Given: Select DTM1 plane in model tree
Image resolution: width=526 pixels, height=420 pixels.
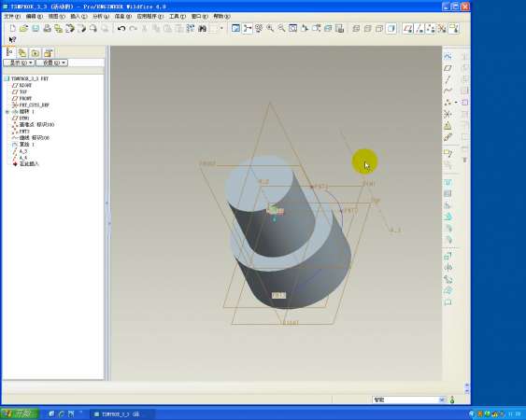Looking at the screenshot, I should coord(21,118).
